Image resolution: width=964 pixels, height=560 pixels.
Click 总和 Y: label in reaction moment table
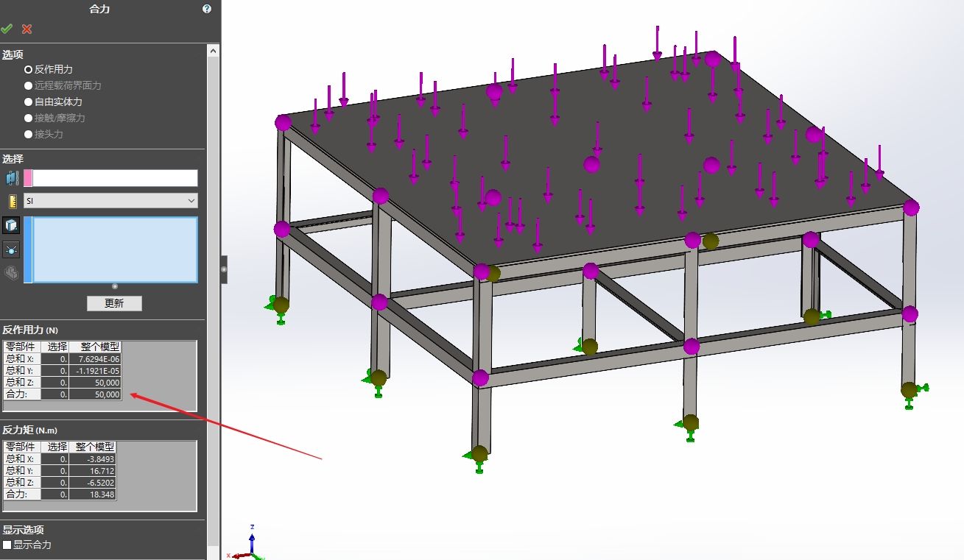coord(21,470)
